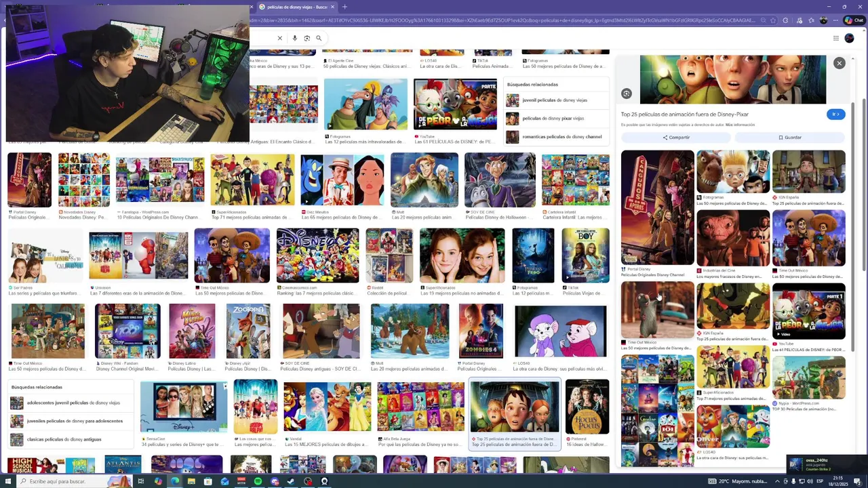Open the weather widget showing 20°C
The image size is (868, 488).
coord(738,481)
